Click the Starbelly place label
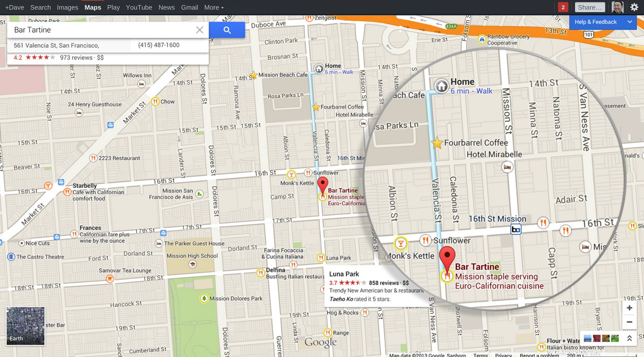644x357 pixels. tap(85, 186)
